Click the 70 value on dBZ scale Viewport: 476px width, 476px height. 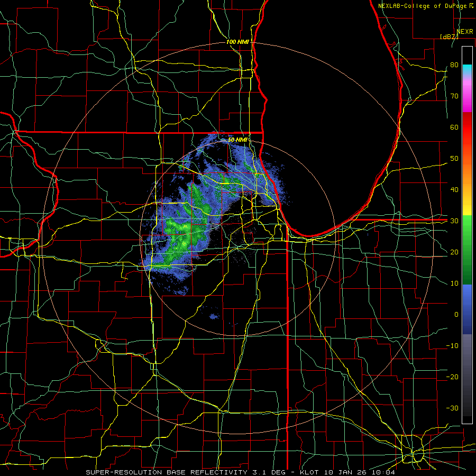pyautogui.click(x=454, y=96)
